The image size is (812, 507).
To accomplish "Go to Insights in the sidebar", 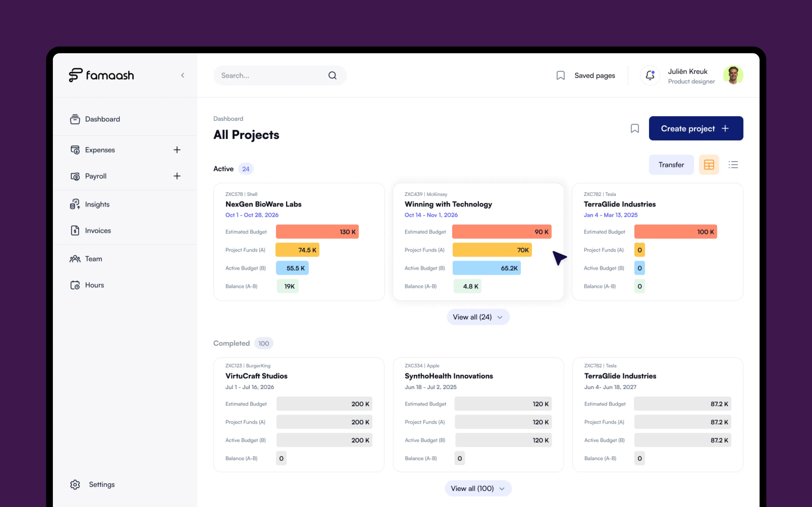I will 97,204.
